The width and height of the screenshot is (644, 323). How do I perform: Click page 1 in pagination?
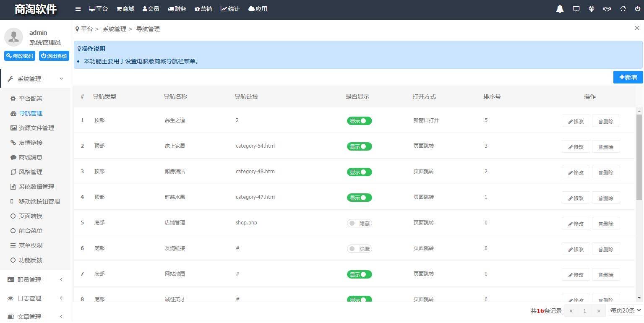click(x=584, y=311)
